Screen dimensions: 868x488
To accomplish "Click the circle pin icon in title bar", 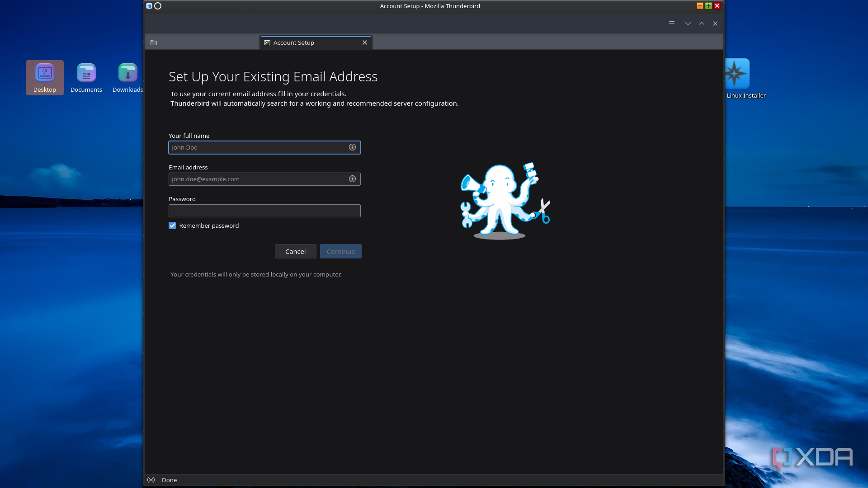I will click(x=158, y=6).
